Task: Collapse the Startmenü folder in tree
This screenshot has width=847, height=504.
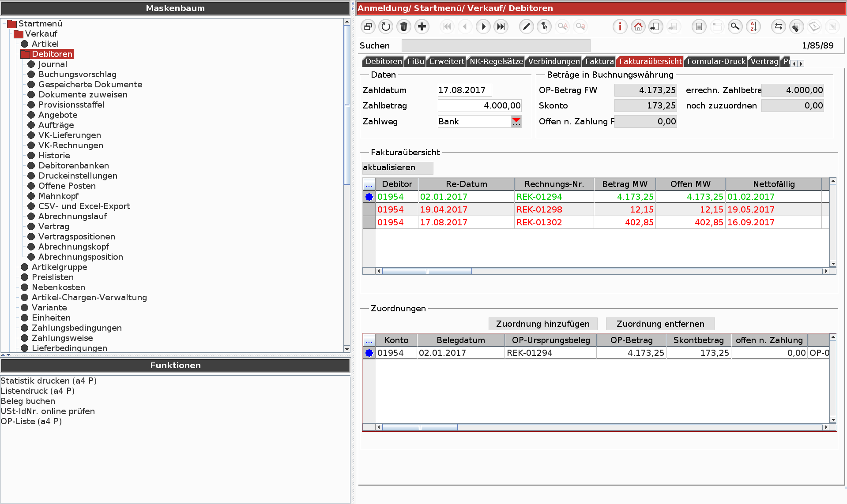Action: click(11, 24)
